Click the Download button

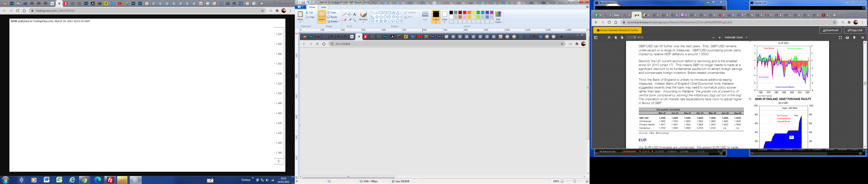[830, 30]
